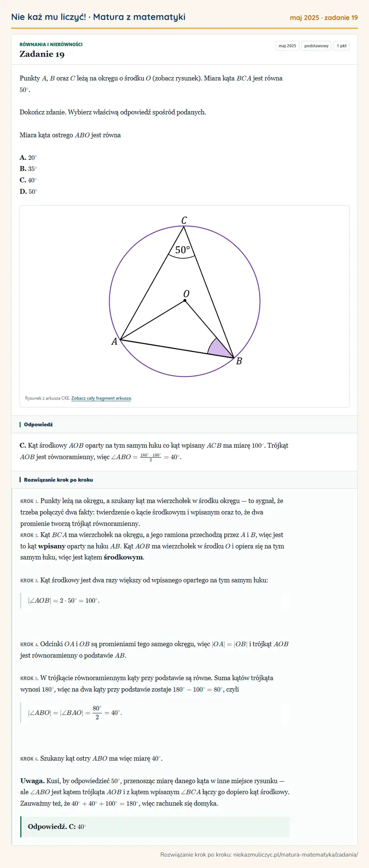This screenshot has height=868, width=369.
Task: Collapse the 'Odpowiedź' section header
Action: [x=184, y=424]
